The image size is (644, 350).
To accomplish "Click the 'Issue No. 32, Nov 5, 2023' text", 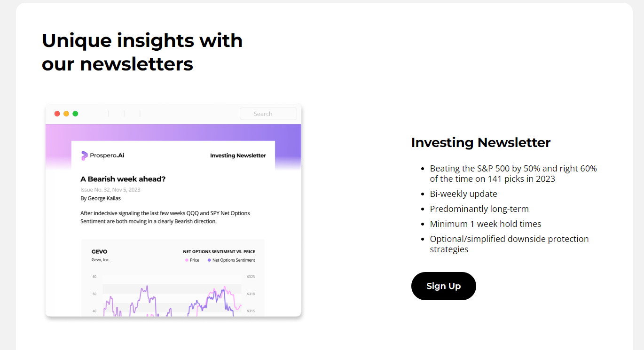I will click(110, 190).
